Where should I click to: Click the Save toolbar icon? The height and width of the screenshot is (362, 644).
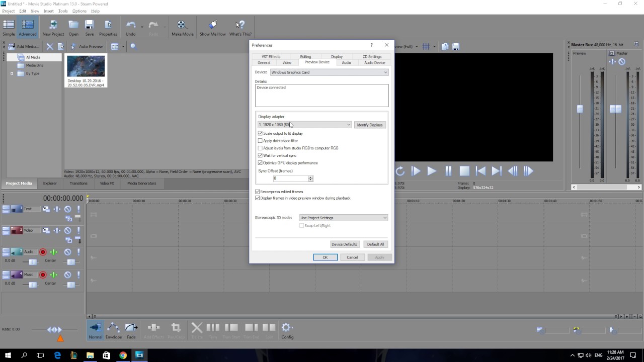[x=89, y=28]
